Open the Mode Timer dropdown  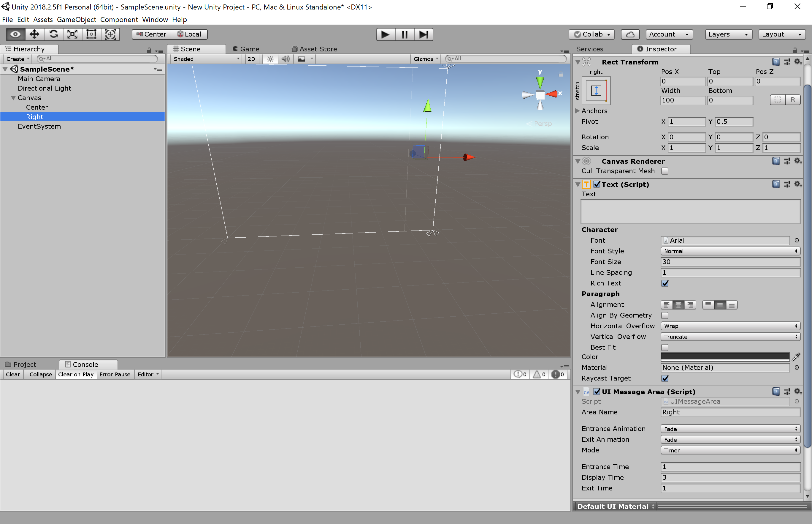[x=730, y=450]
